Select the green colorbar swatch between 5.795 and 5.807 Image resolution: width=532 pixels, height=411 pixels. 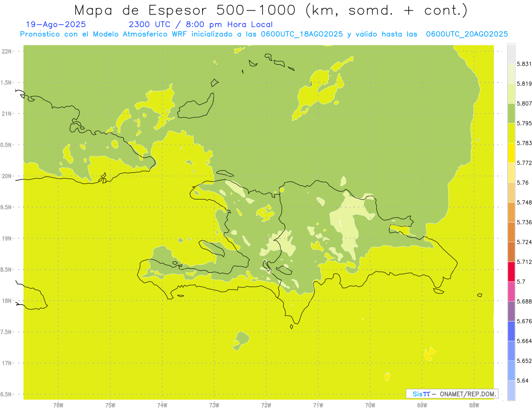(x=511, y=114)
